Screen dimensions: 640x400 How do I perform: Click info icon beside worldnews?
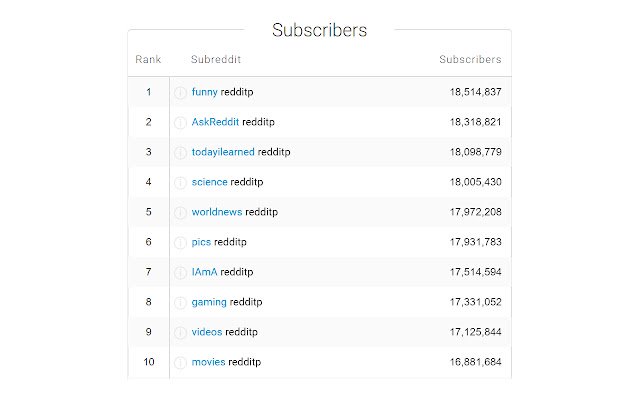pyautogui.click(x=180, y=213)
